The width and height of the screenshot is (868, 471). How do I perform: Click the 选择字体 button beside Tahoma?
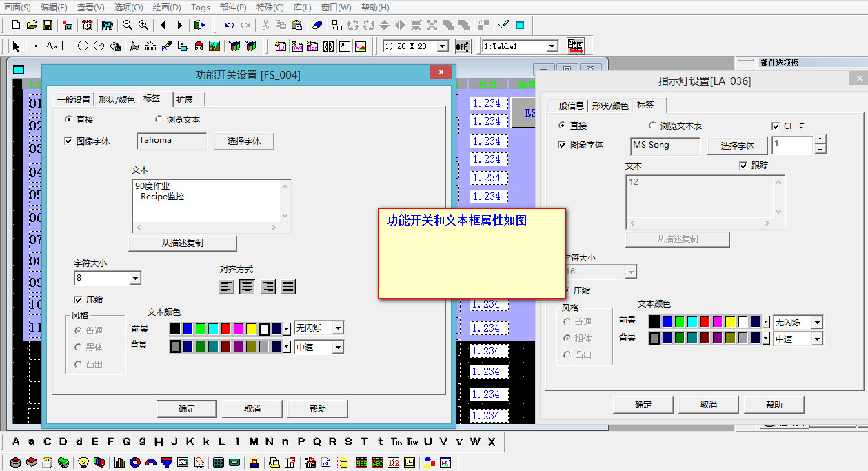tap(243, 141)
